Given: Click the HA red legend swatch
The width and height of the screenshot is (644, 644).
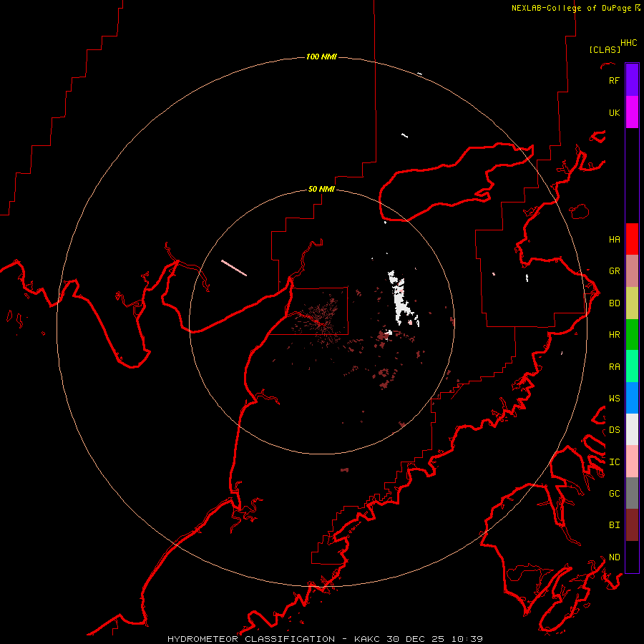Looking at the screenshot, I should tap(632, 239).
